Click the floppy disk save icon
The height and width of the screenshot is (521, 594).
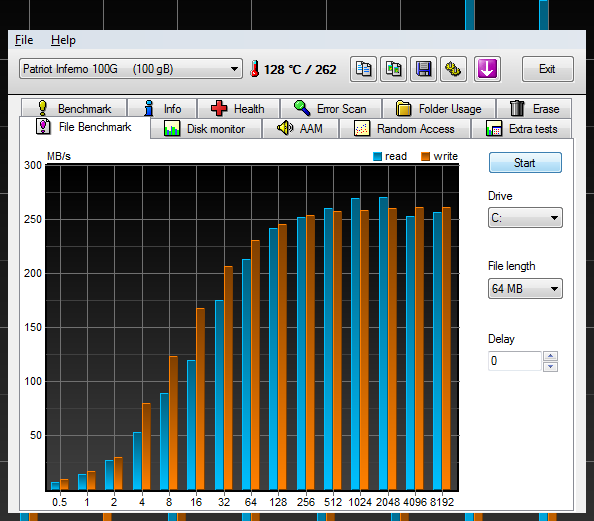coord(423,69)
